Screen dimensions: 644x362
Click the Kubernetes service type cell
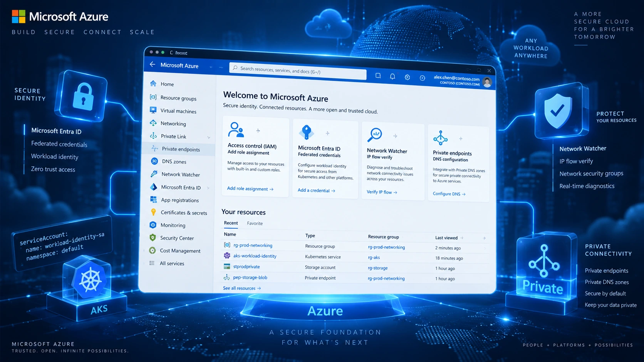tap(323, 257)
